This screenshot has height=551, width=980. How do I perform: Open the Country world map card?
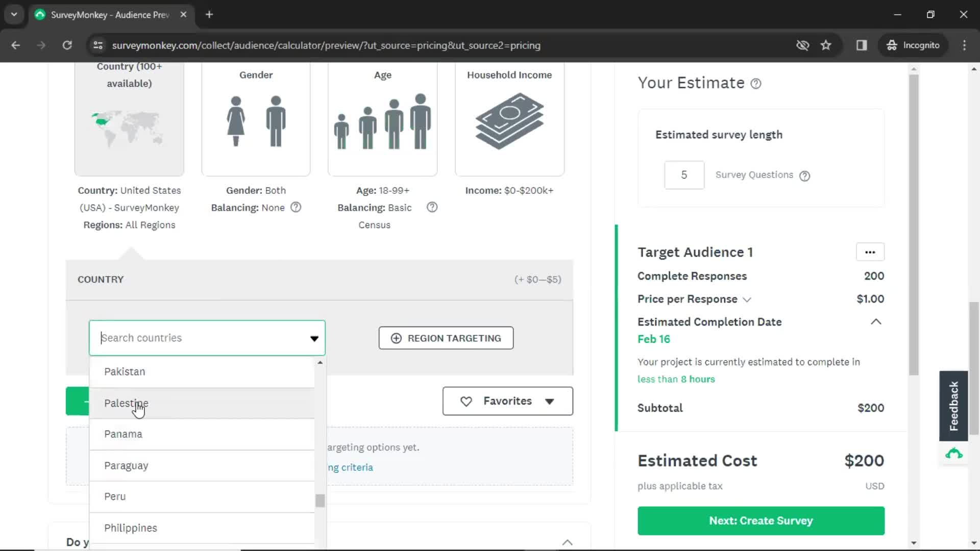129,119
